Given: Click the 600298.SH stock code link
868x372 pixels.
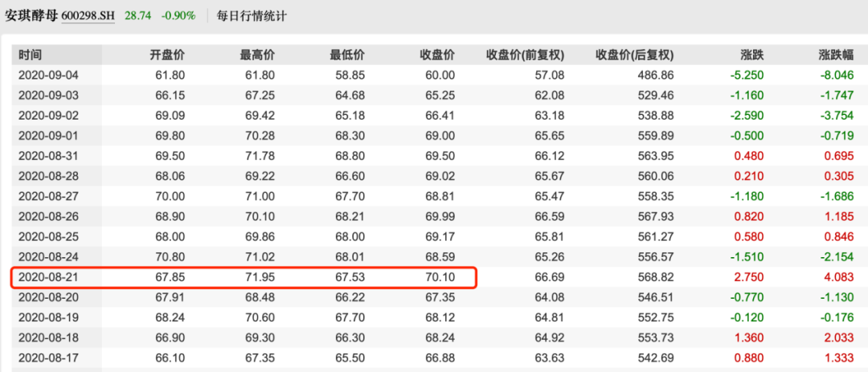Looking at the screenshot, I should 88,16.
